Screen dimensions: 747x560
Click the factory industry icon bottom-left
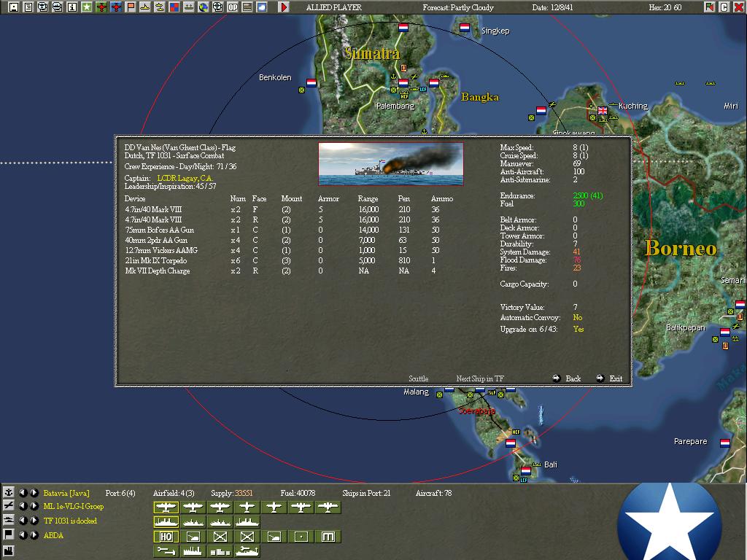[8, 551]
